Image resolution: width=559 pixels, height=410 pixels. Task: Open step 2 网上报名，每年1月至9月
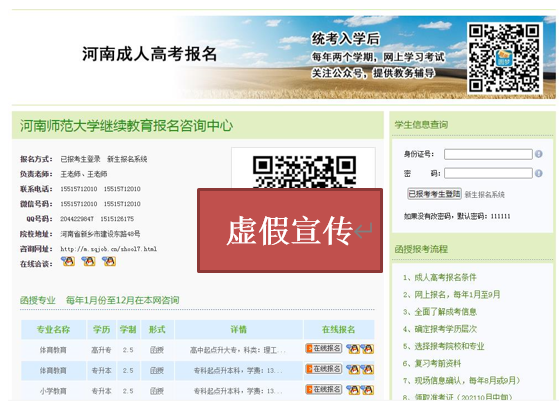click(x=451, y=294)
